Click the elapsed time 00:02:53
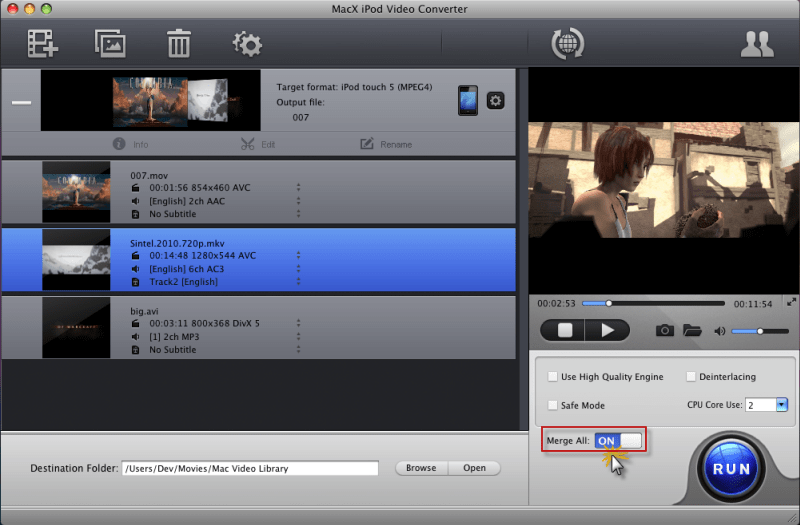The image size is (800, 525). pyautogui.click(x=556, y=304)
